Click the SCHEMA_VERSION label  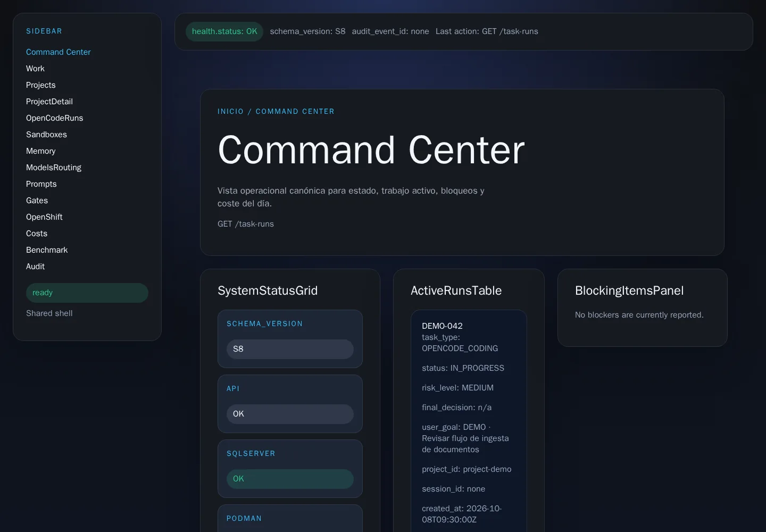tap(264, 323)
